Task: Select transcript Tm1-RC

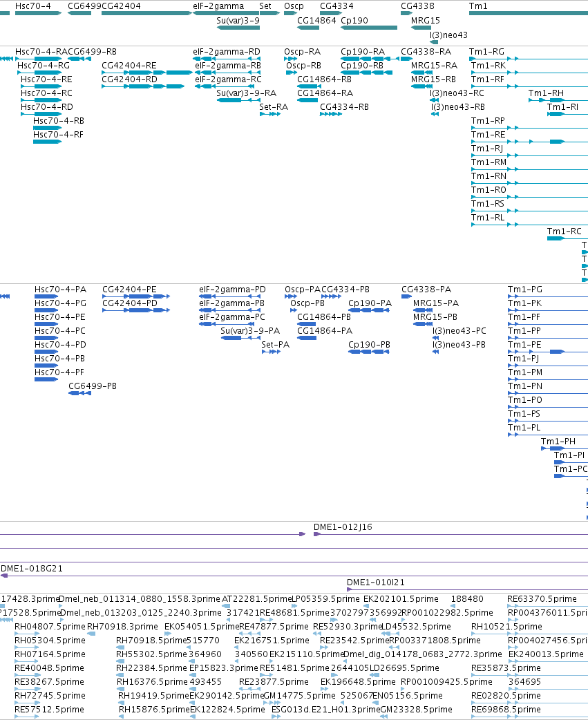Action: pos(564,231)
